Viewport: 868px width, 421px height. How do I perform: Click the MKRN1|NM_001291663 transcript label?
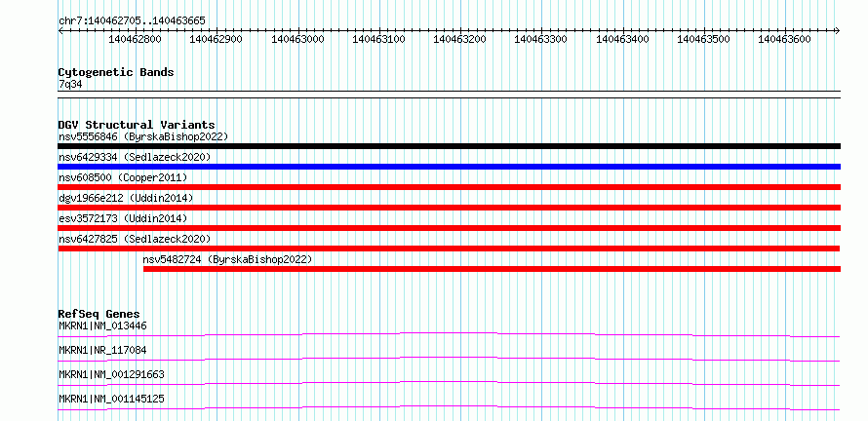(112, 375)
